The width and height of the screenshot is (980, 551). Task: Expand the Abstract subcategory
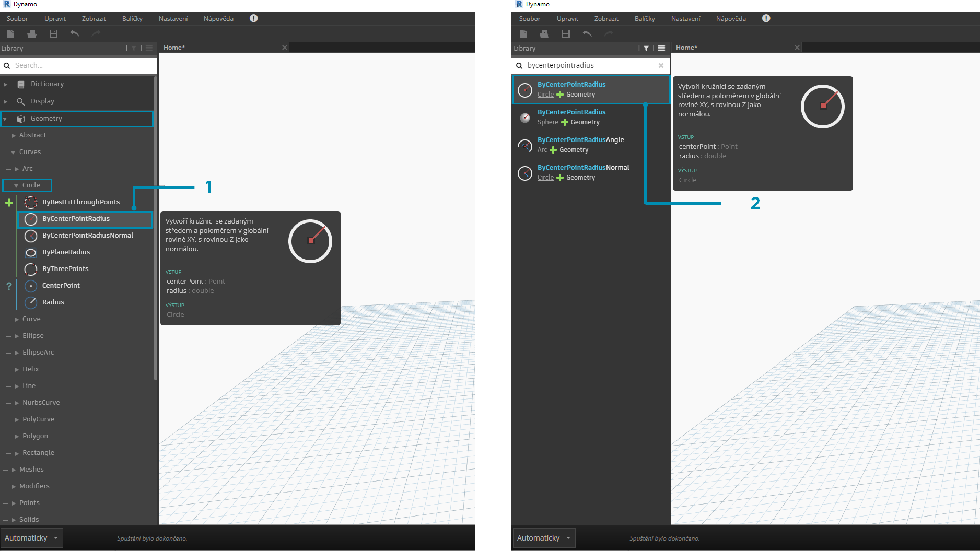click(x=14, y=135)
